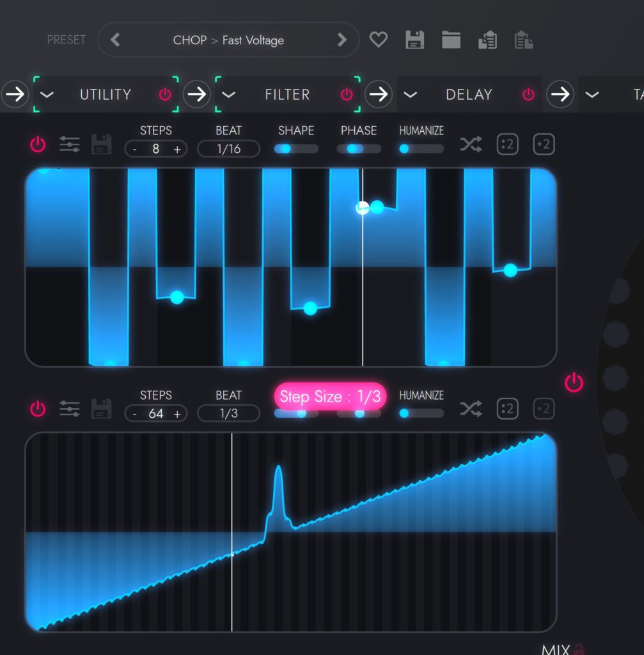Click lower STEPS value 64
Screen dimensions: 644x655
(156, 413)
